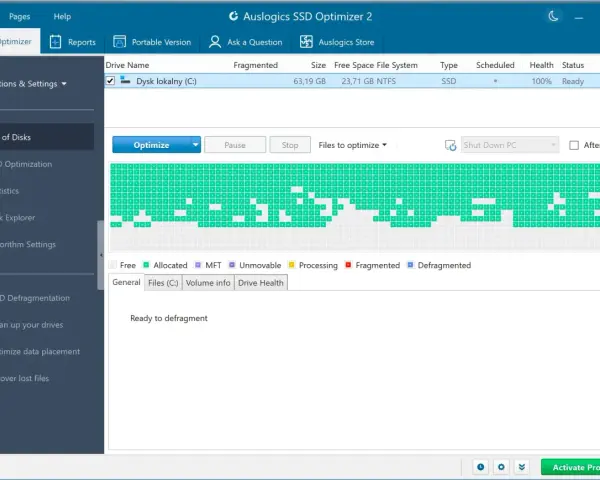Click Optimize data placement link
Image resolution: width=600 pixels, height=480 pixels.
coord(40,351)
